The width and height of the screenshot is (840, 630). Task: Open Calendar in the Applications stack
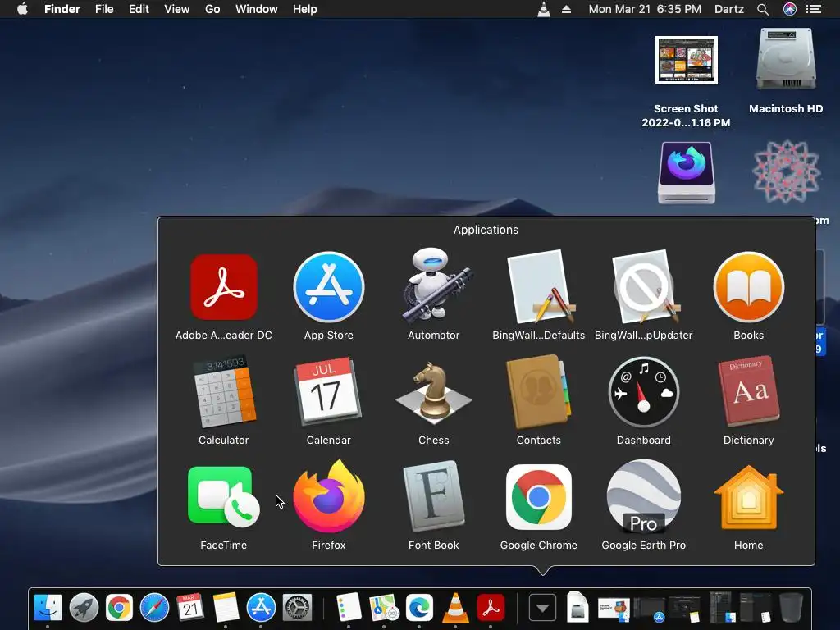[328, 391]
